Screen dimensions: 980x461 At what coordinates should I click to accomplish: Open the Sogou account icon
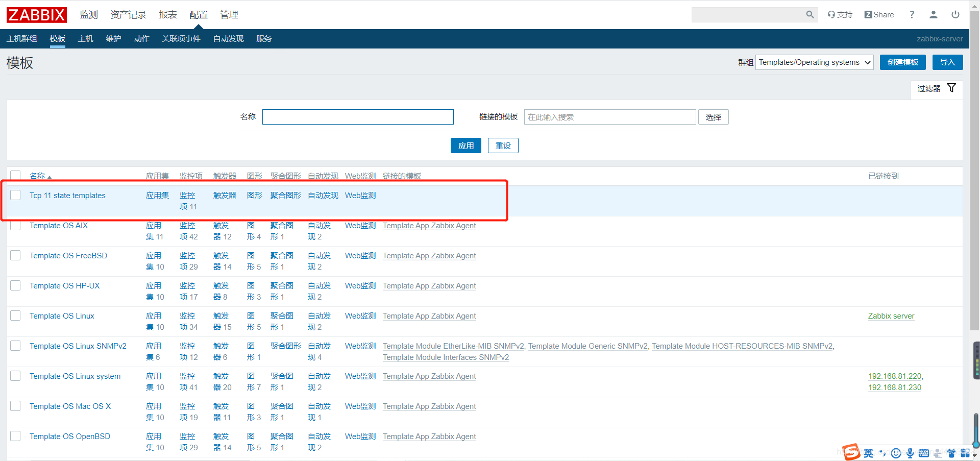[938, 453]
